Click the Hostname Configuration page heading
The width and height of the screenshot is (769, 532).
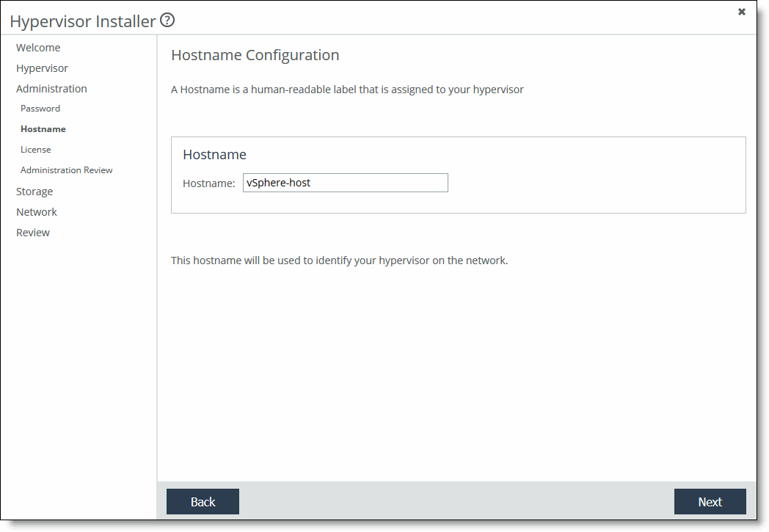pyautogui.click(x=255, y=55)
